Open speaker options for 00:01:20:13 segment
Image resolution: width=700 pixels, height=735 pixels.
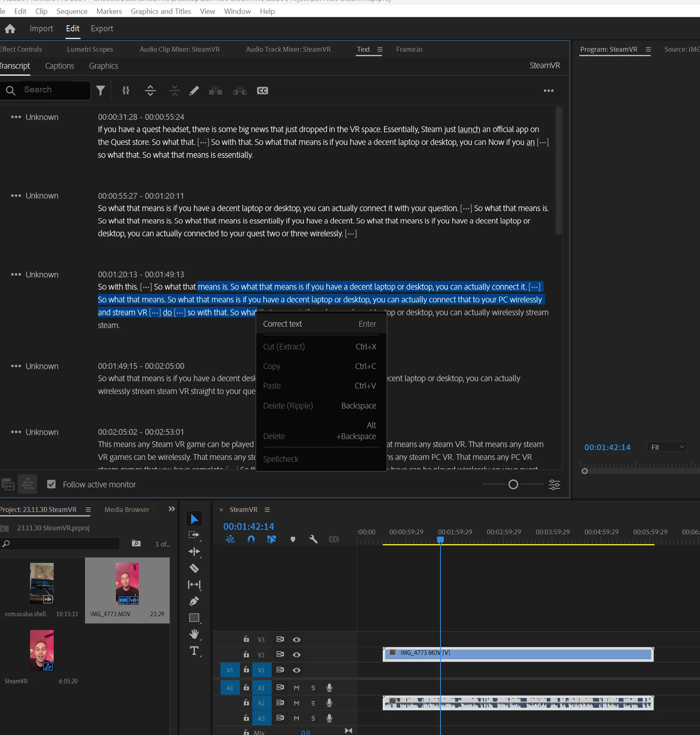[16, 275]
